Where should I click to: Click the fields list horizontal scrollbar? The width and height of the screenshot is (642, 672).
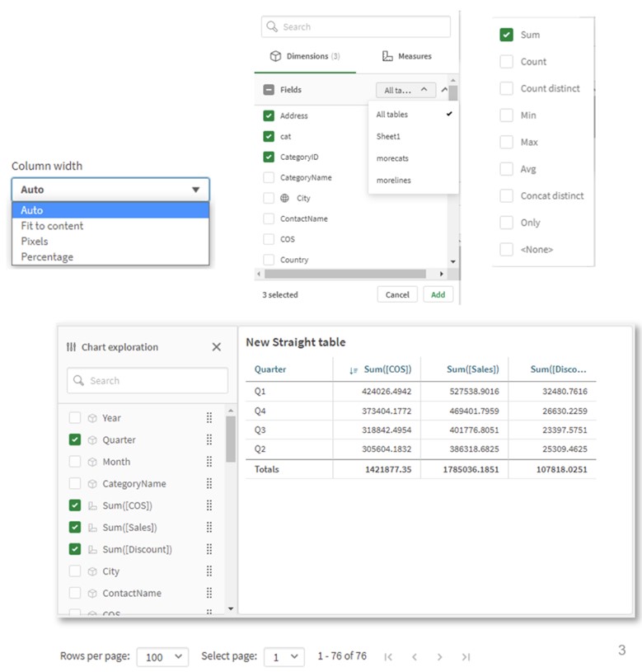(344, 274)
